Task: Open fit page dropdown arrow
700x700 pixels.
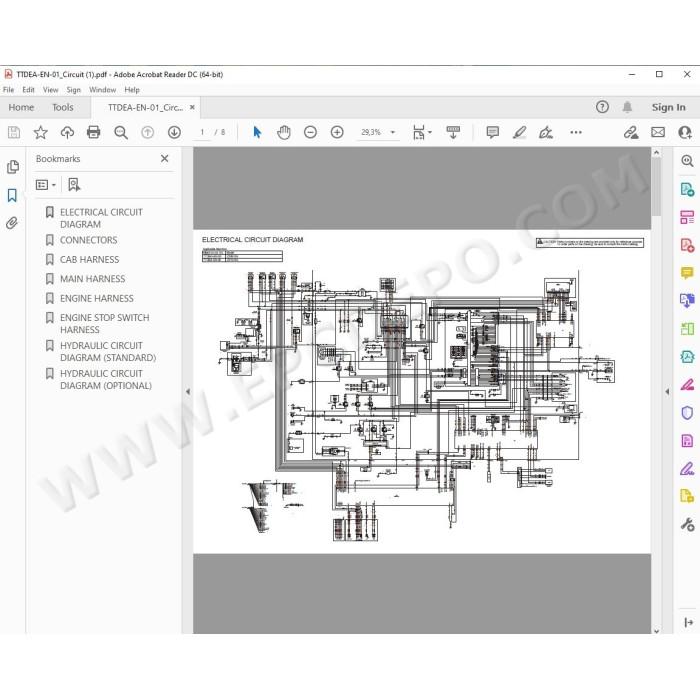Action: [x=429, y=132]
